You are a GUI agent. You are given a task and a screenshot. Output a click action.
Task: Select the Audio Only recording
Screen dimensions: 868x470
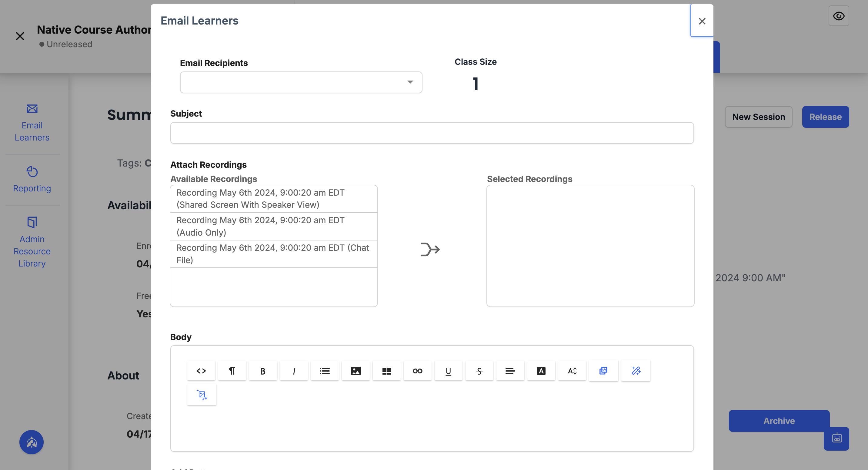274,226
